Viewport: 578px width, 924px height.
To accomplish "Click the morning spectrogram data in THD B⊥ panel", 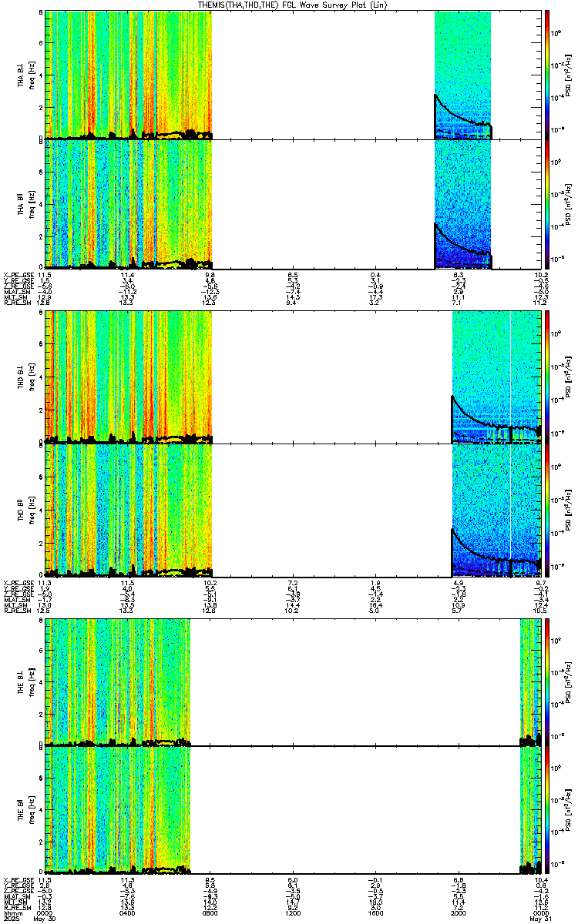I will tap(129, 376).
